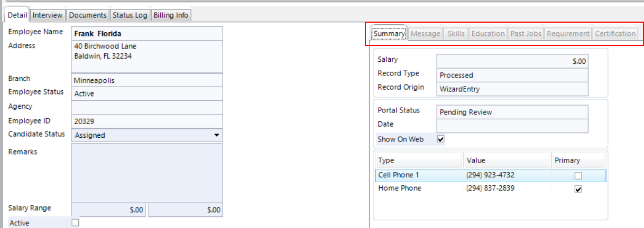The width and height of the screenshot is (644, 228).
Task: Open the Certification tab
Action: (x=615, y=34)
